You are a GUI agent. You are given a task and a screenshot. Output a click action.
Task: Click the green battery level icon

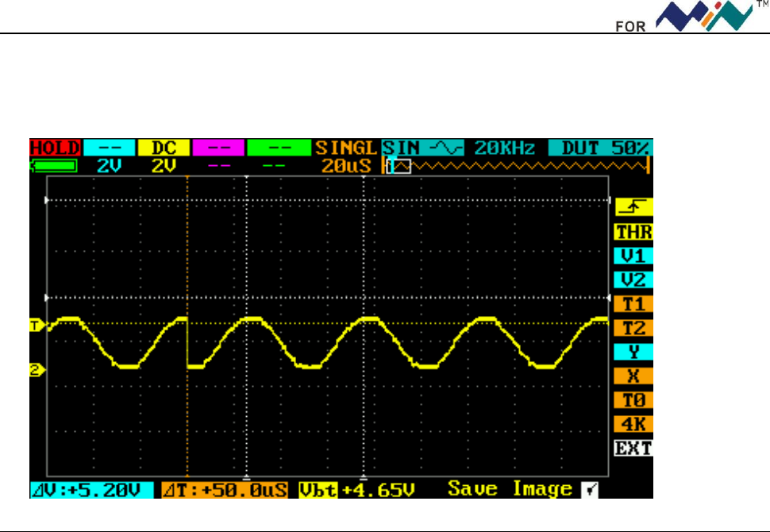(x=54, y=166)
